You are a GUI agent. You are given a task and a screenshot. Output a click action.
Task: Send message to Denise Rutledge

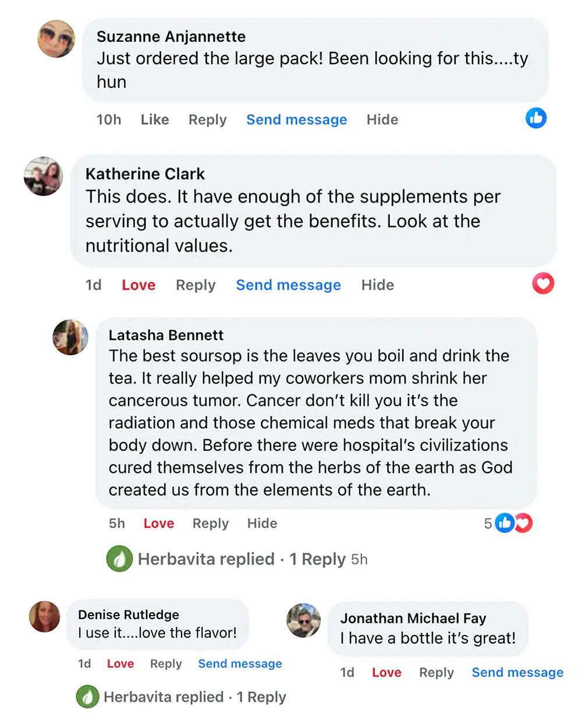(x=240, y=663)
